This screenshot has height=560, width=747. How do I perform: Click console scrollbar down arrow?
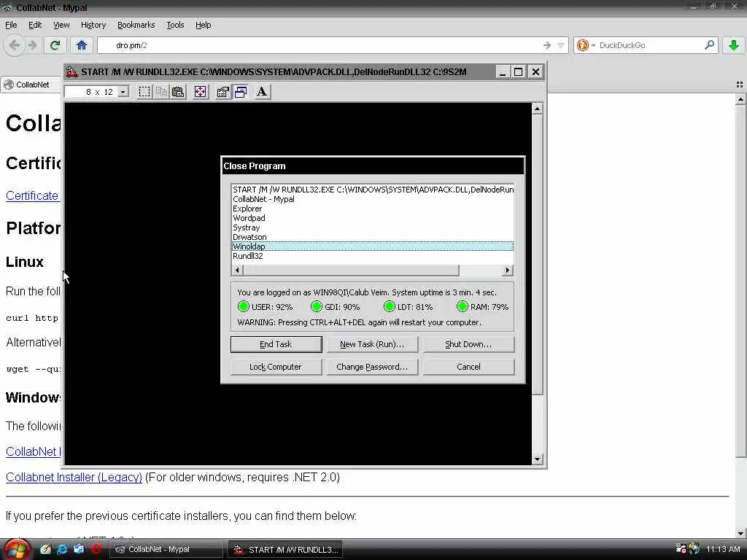click(537, 459)
